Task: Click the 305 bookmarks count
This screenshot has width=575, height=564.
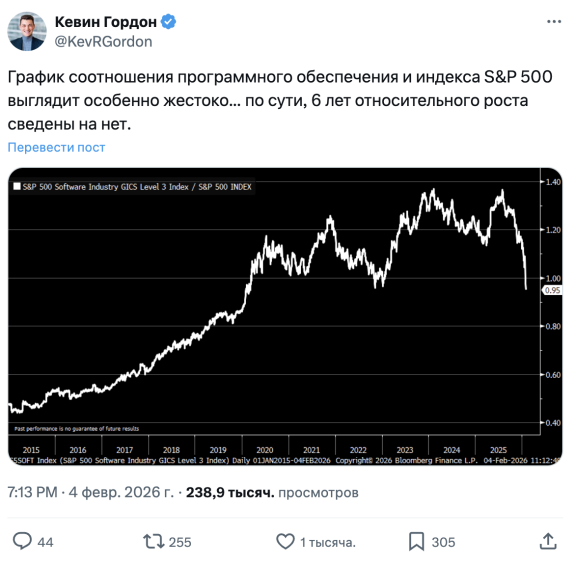Action: point(443,542)
